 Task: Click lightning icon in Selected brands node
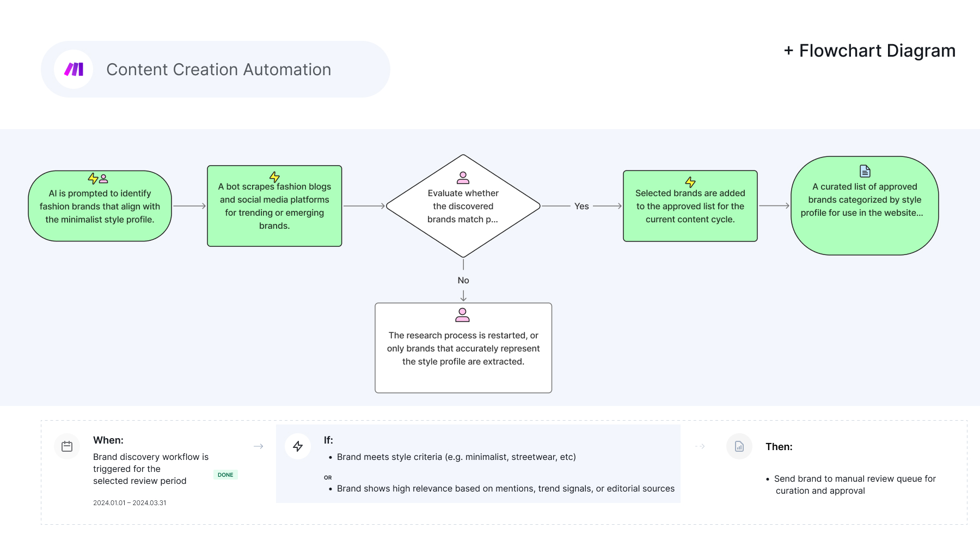coord(690,182)
